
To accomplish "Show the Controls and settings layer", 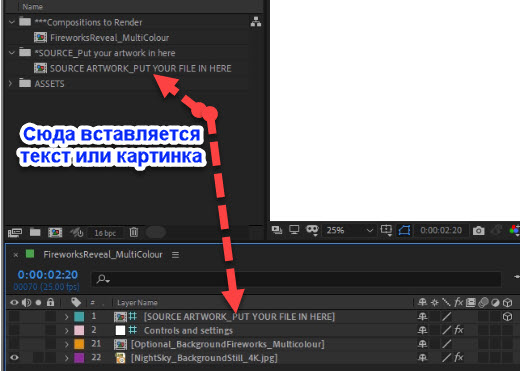I will coord(14,330).
